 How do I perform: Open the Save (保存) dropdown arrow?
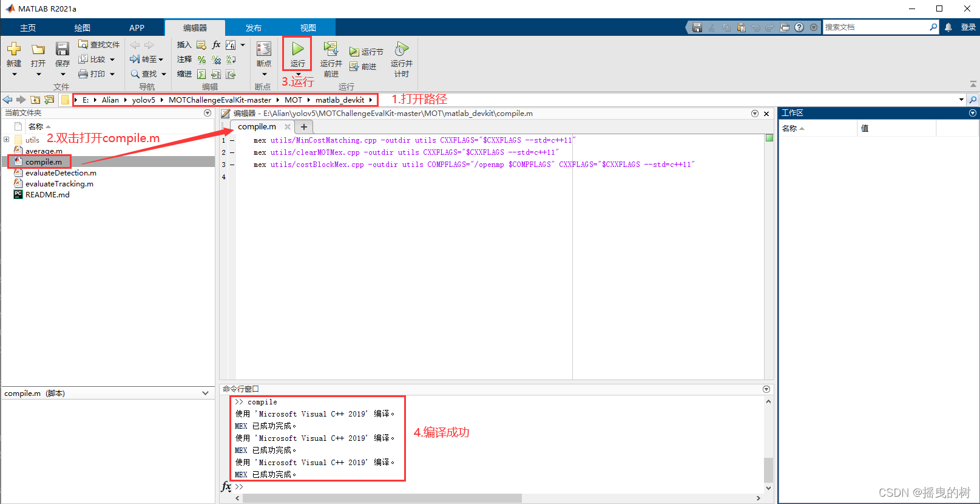63,75
